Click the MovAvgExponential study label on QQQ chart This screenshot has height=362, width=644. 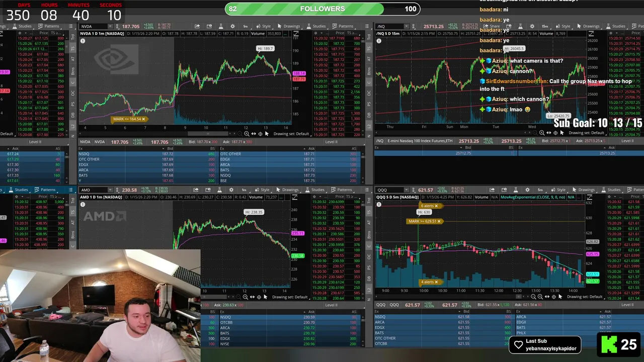point(533,197)
